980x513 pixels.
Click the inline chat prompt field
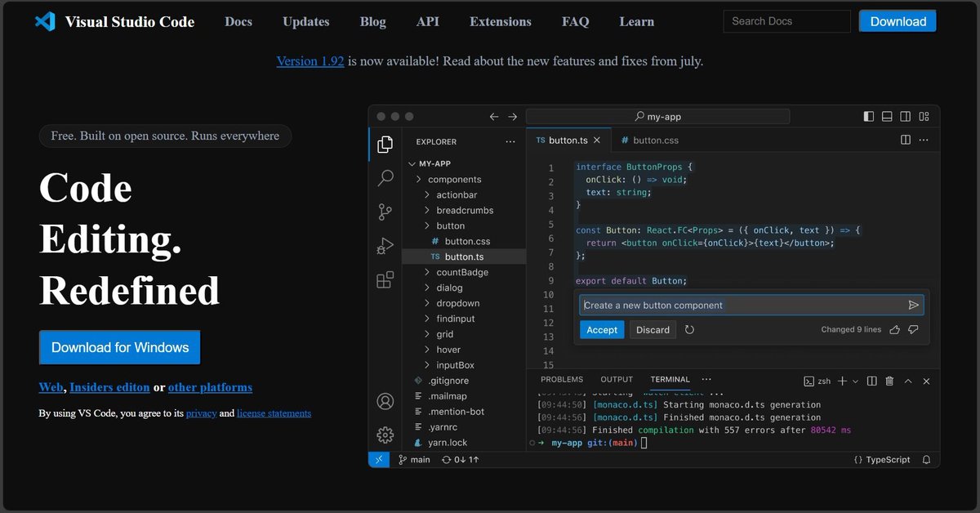tap(752, 306)
